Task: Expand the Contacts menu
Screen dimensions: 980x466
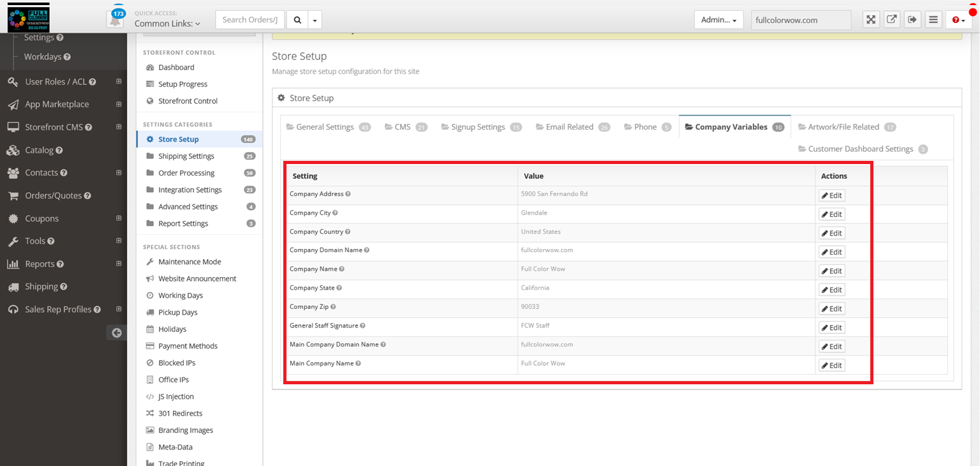Action: (x=119, y=172)
